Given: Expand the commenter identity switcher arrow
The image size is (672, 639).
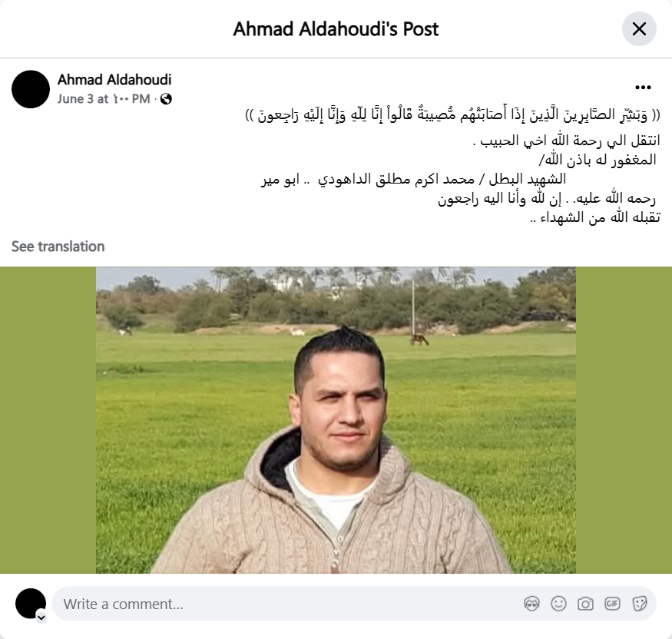Looking at the screenshot, I should click(41, 617).
